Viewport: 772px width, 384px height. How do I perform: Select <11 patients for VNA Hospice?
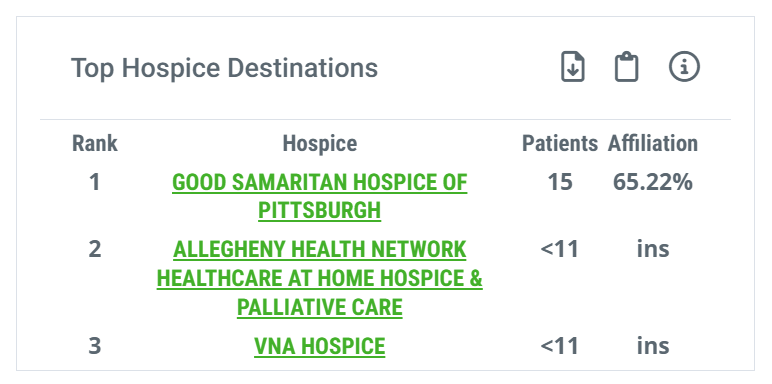560,346
